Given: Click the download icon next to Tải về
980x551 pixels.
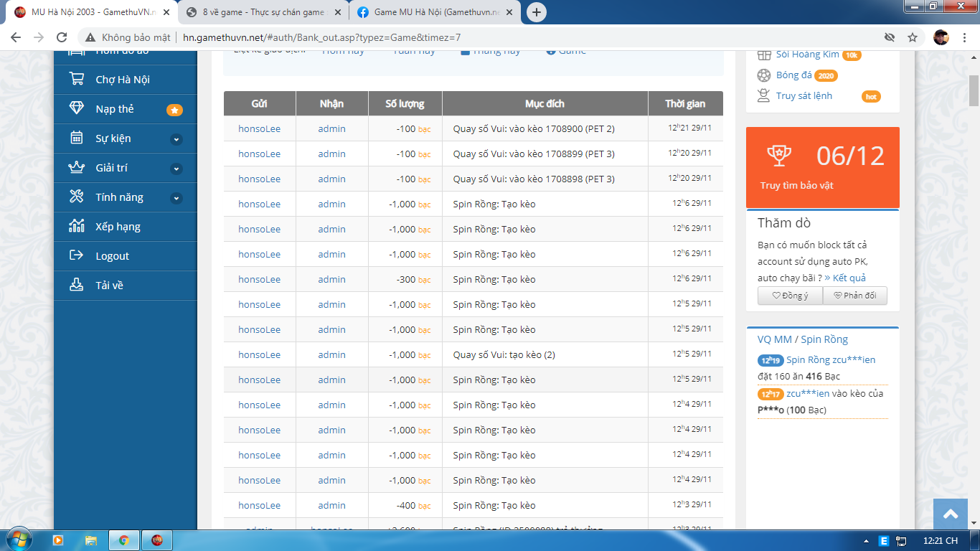Looking at the screenshot, I should (76, 286).
